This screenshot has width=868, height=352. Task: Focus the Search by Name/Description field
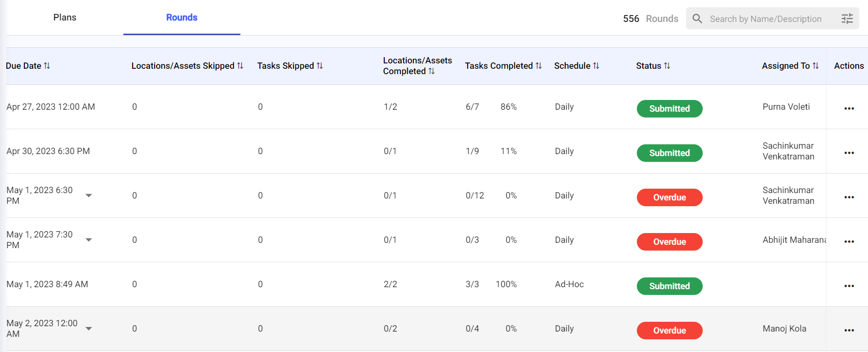pos(766,19)
